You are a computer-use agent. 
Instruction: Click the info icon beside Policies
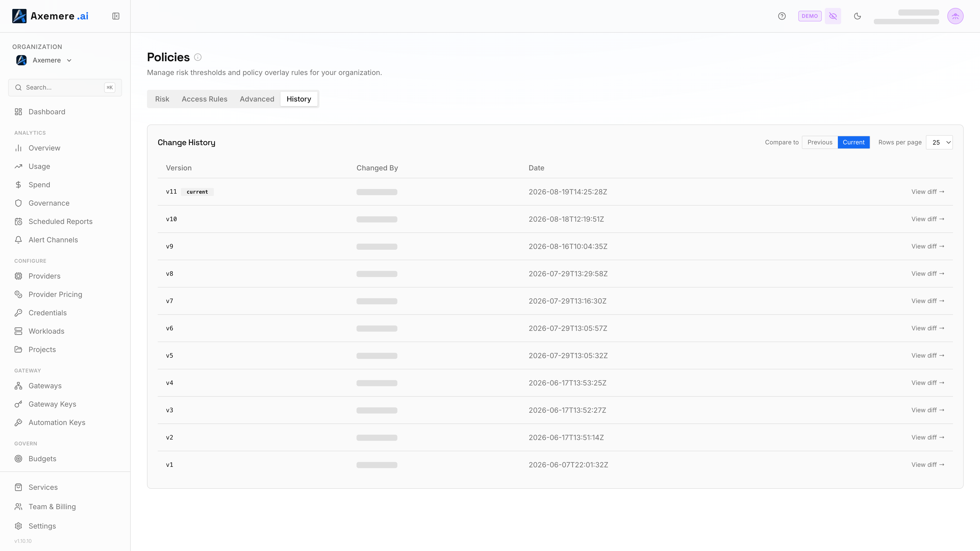pyautogui.click(x=198, y=57)
